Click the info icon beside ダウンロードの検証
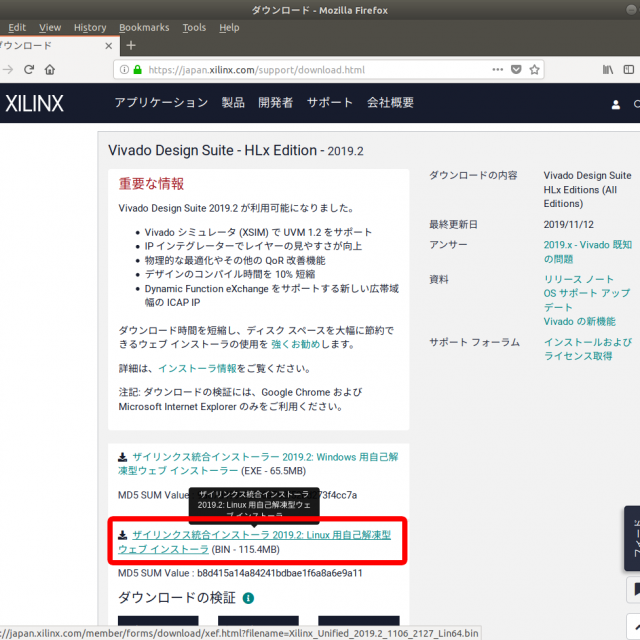The image size is (640, 640). 248,598
